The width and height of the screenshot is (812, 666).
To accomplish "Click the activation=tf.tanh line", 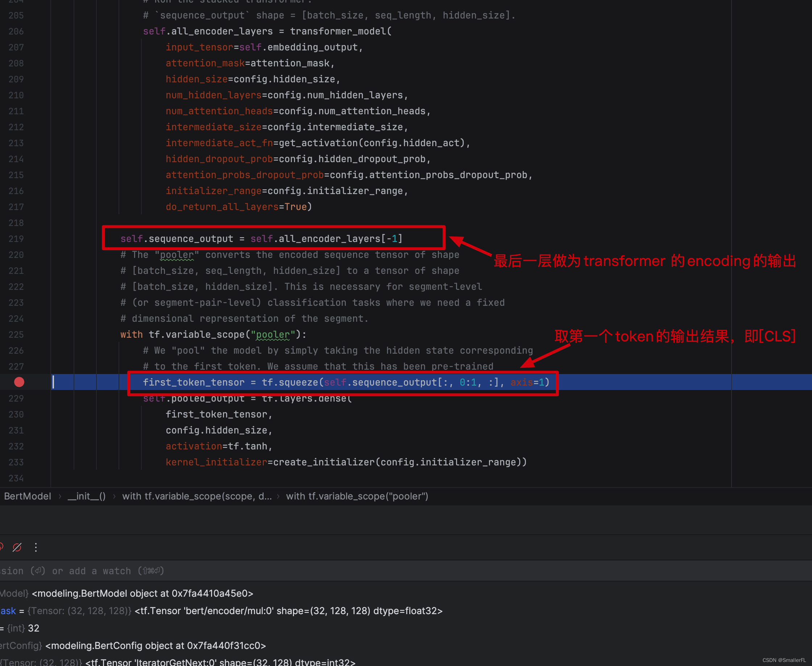I will coord(219,446).
